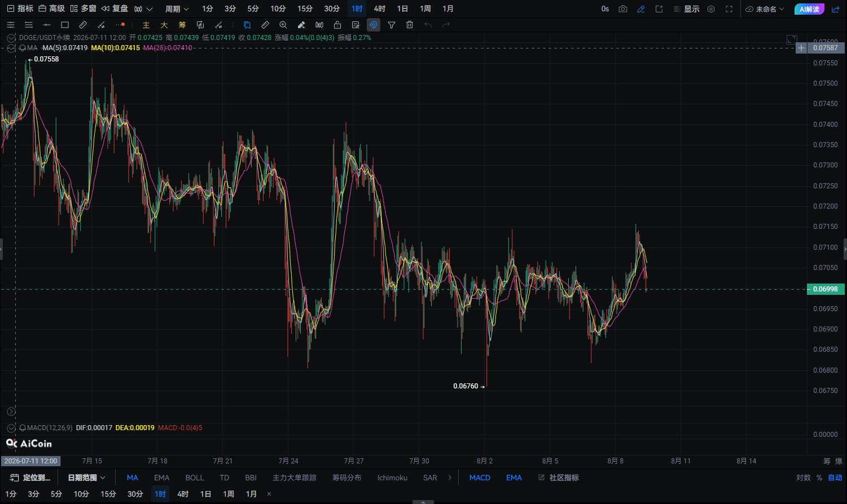The width and height of the screenshot is (847, 504).
Task: Enter fullscreen mode from the top toolbar
Action: click(x=729, y=9)
